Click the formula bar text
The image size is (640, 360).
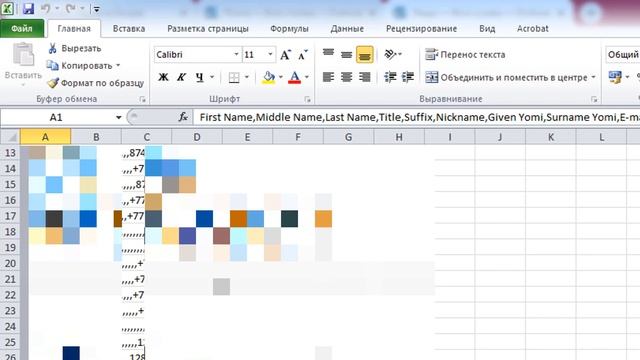point(419,118)
